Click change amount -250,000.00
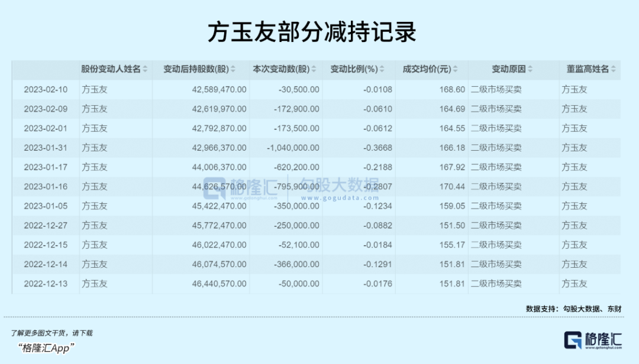 [x=296, y=226]
